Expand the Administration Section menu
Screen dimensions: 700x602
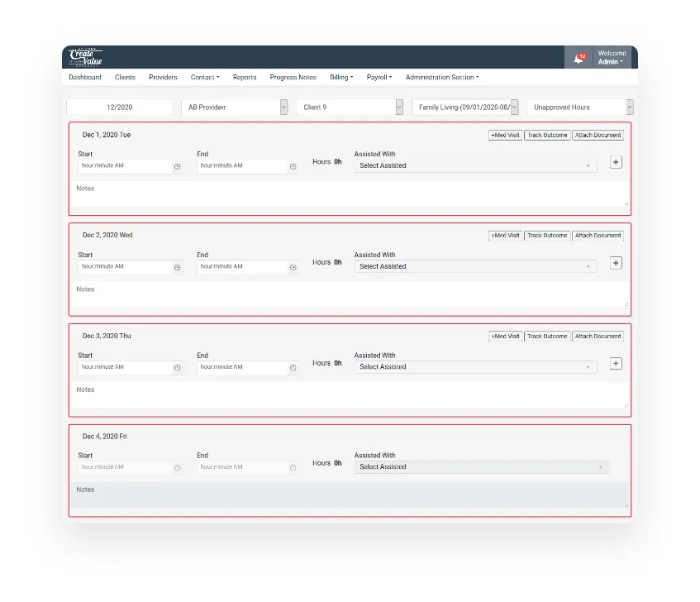click(x=442, y=77)
